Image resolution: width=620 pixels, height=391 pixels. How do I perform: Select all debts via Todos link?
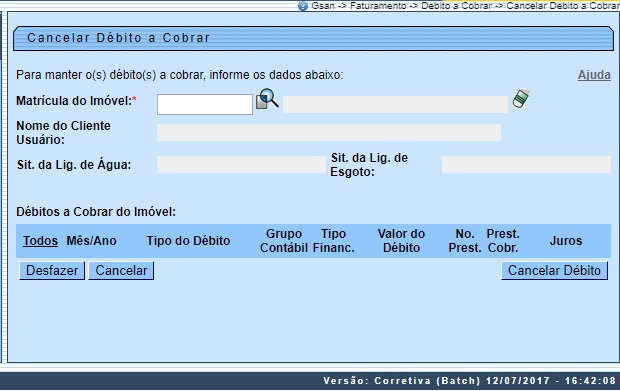40,240
